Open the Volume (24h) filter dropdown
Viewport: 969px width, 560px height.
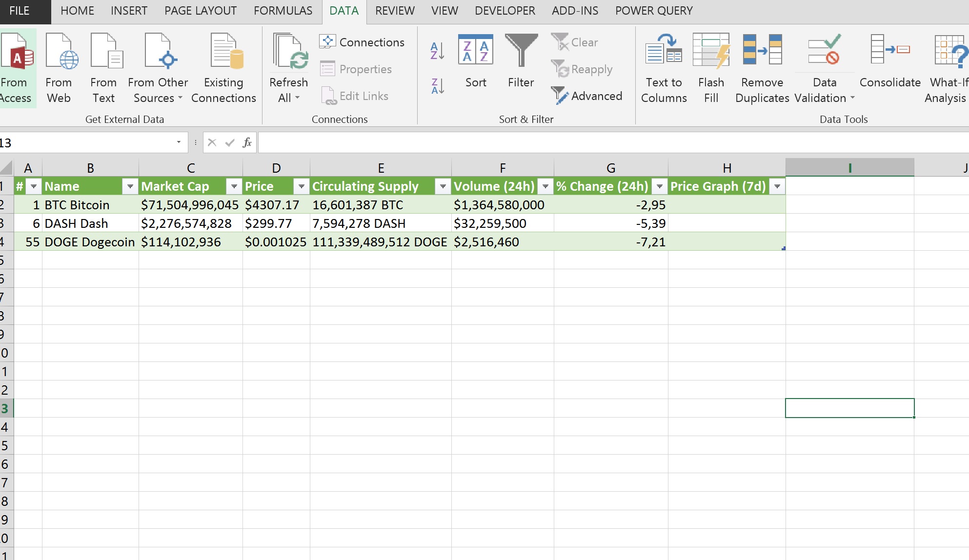point(545,186)
